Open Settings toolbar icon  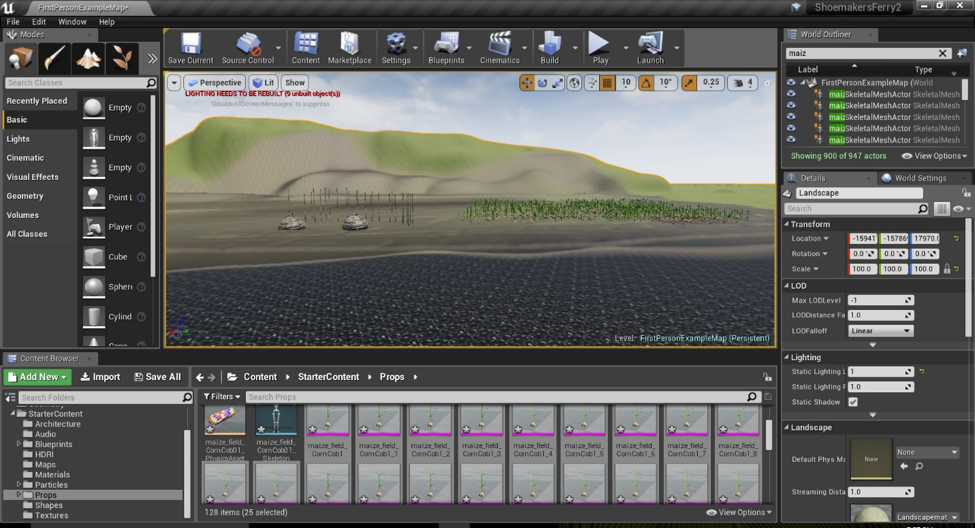coord(395,48)
